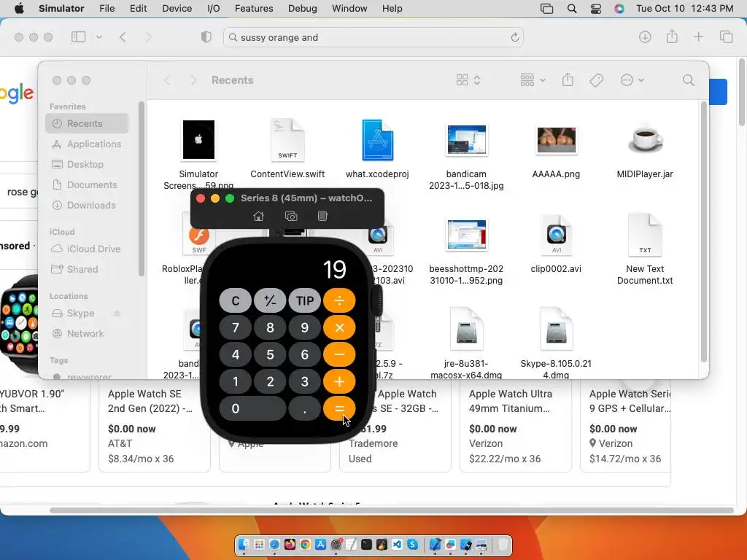Screen dimensions: 747x560
Task: Toggle Safari sidebar visibility
Action: pos(78,36)
